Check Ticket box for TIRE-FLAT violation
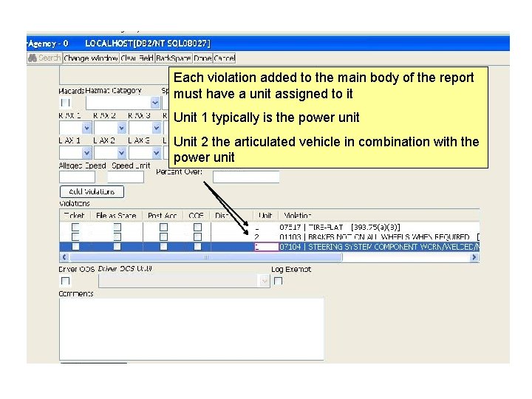The height and width of the screenshot is (399, 532). [75, 227]
